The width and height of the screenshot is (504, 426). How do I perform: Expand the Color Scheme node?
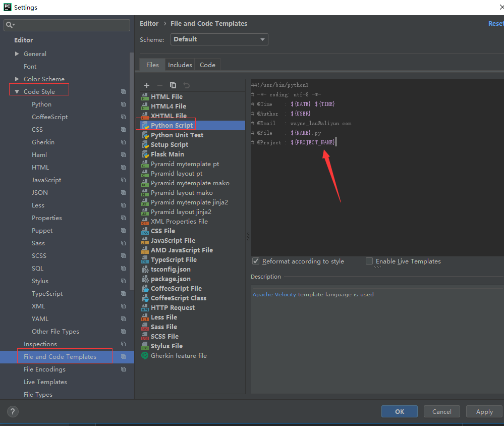click(17, 79)
